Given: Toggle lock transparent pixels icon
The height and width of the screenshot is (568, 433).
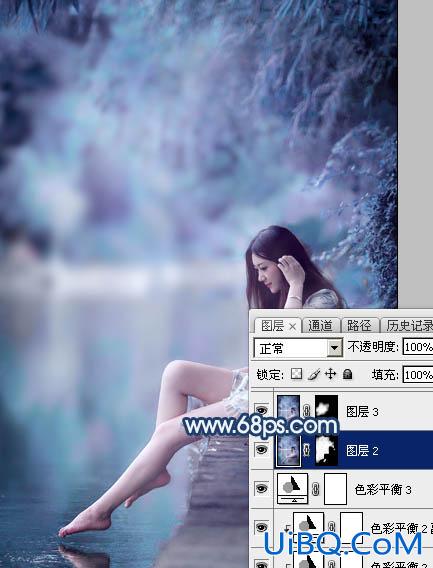Looking at the screenshot, I should (297, 374).
